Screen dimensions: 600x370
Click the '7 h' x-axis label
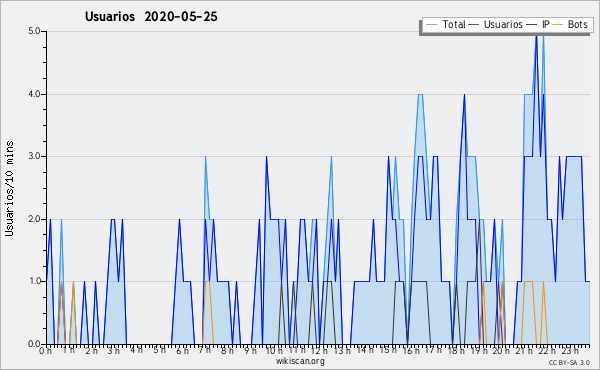(204, 350)
